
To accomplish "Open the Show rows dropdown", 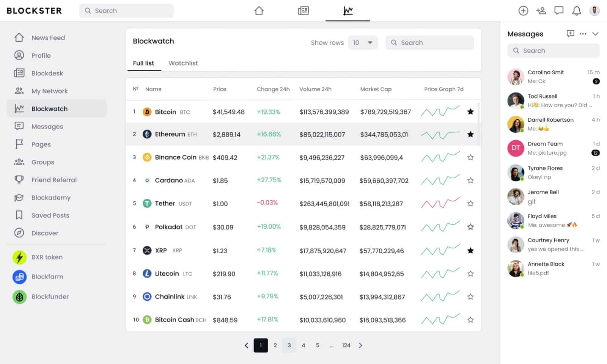I will [363, 42].
